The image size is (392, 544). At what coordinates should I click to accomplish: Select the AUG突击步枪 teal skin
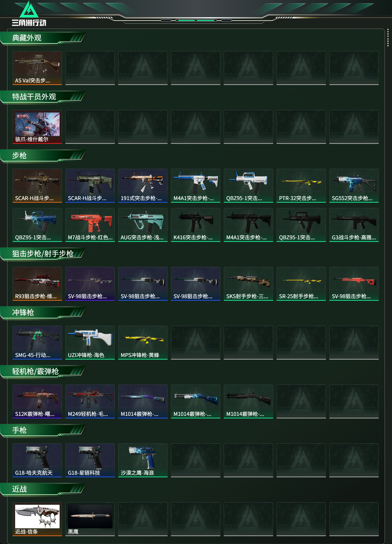(143, 225)
